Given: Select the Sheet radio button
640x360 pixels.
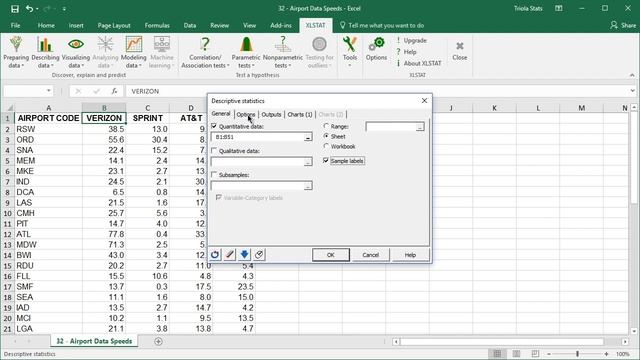Looking at the screenshot, I should pos(326,136).
